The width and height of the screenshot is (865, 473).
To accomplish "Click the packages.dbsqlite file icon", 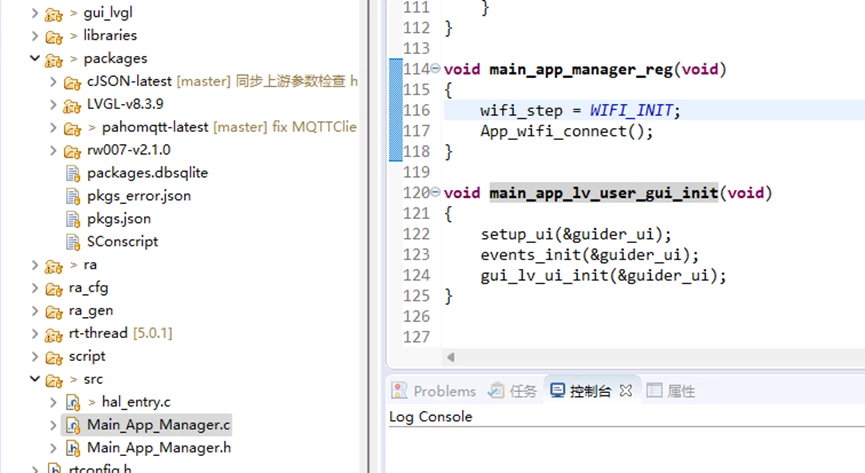I will tap(73, 174).
